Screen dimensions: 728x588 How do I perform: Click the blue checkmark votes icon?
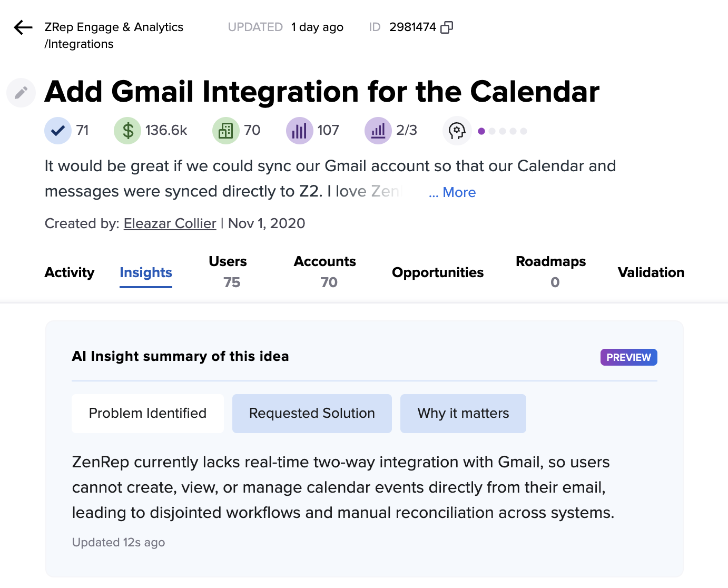(58, 131)
